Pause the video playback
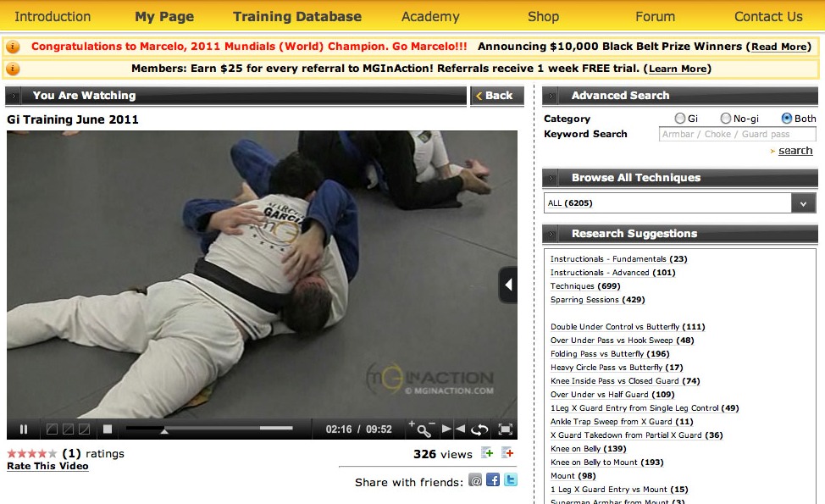Screen dimensions: 825x504 tap(23, 429)
